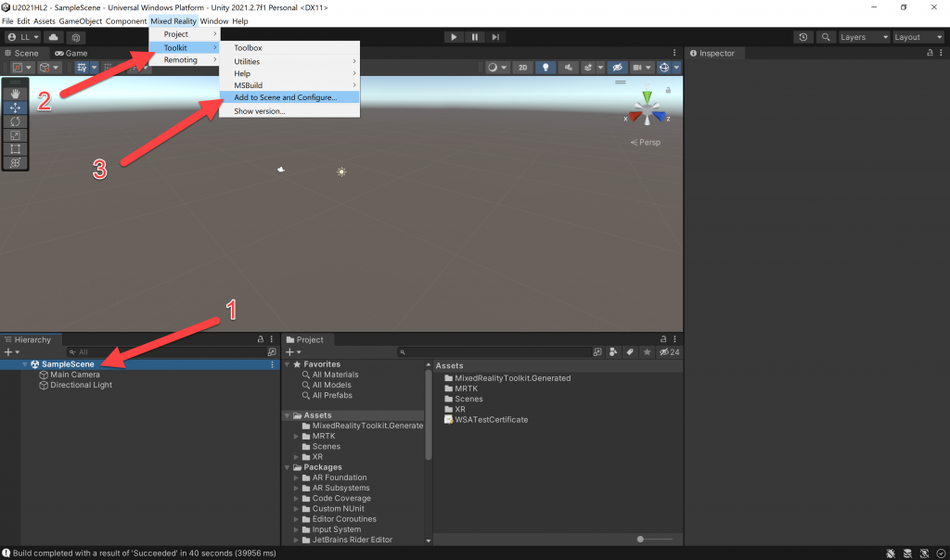Toggle the Inspector panel lock
The height and width of the screenshot is (560, 950).
[x=930, y=53]
